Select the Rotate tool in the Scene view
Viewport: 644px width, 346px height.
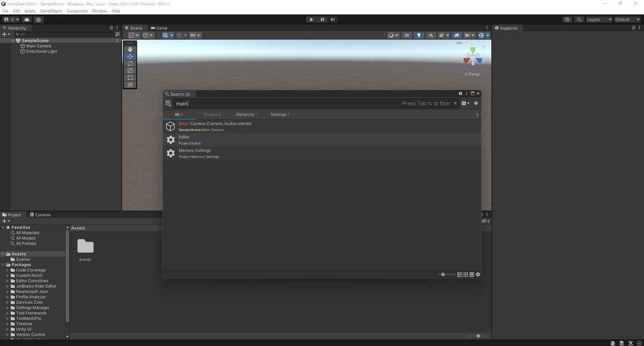pyautogui.click(x=130, y=63)
